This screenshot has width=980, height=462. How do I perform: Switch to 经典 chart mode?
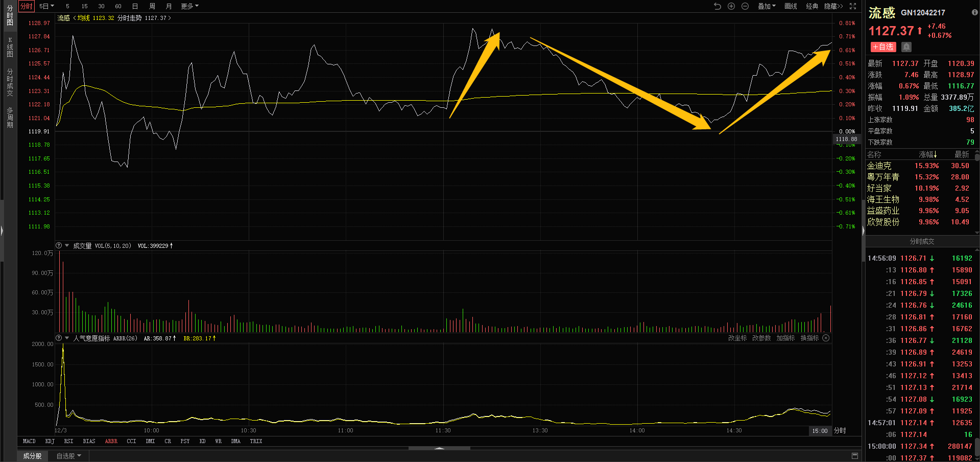812,6
